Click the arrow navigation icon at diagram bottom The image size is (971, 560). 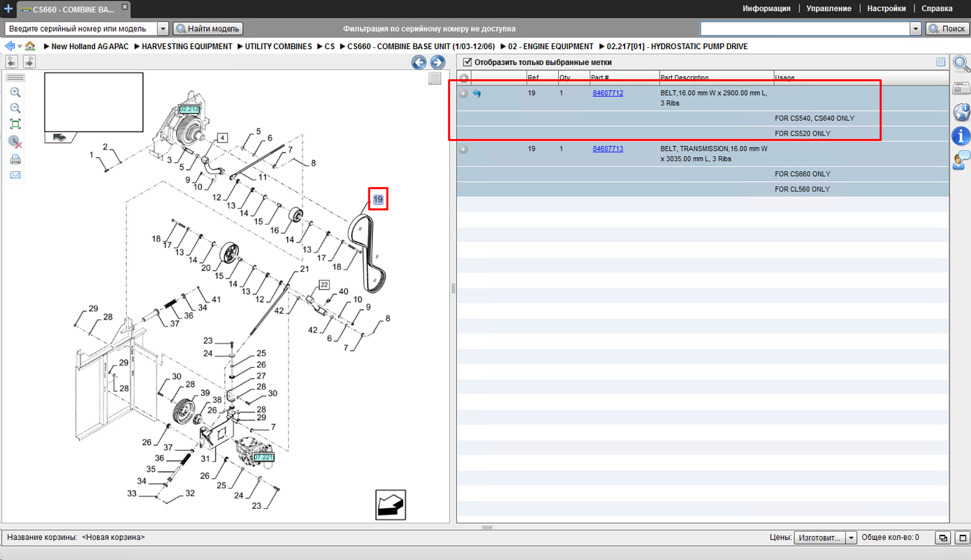pos(390,505)
